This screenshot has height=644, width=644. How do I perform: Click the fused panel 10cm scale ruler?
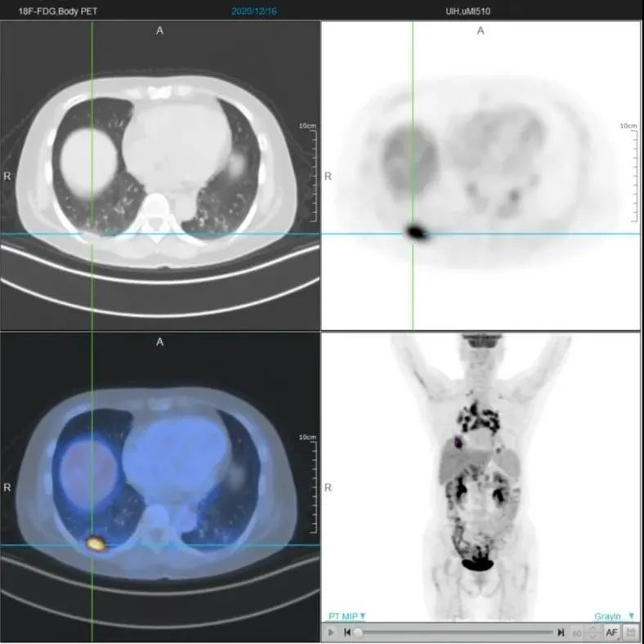pos(311,484)
